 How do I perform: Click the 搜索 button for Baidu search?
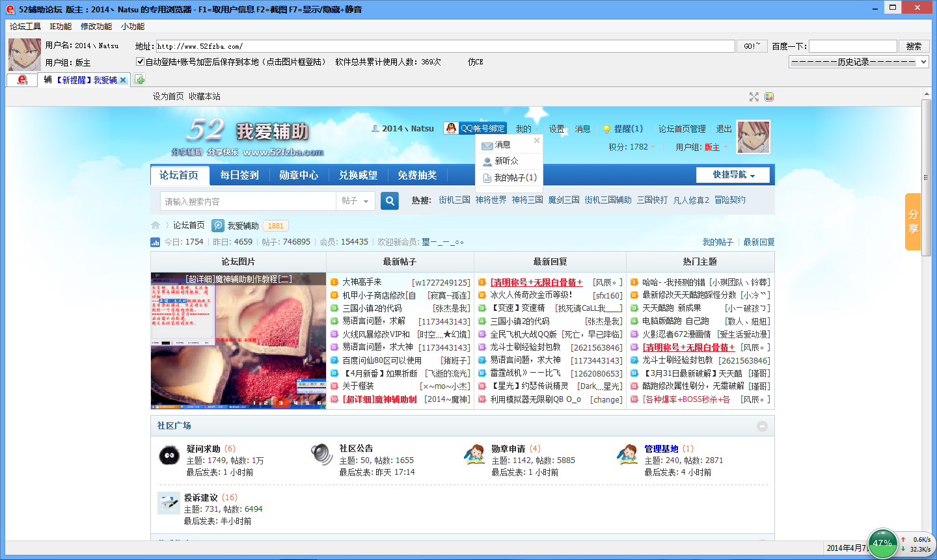[x=914, y=46]
